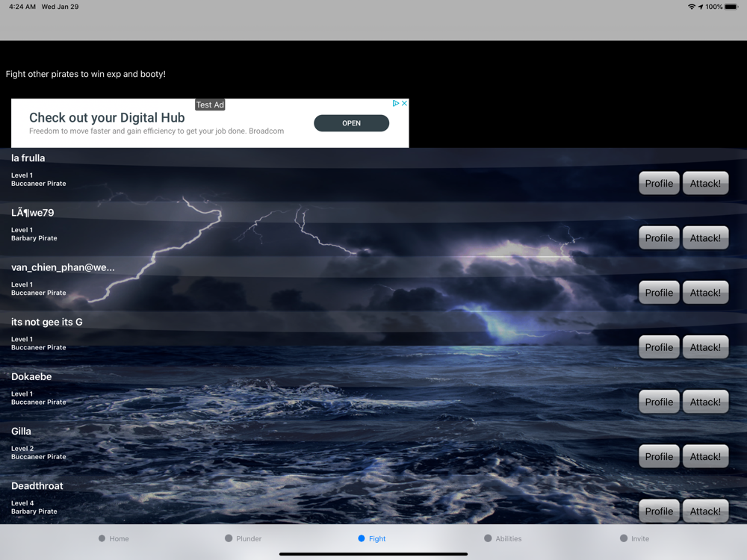
Task: Click the 'Fight other pirates' heading text
Action: tap(86, 74)
